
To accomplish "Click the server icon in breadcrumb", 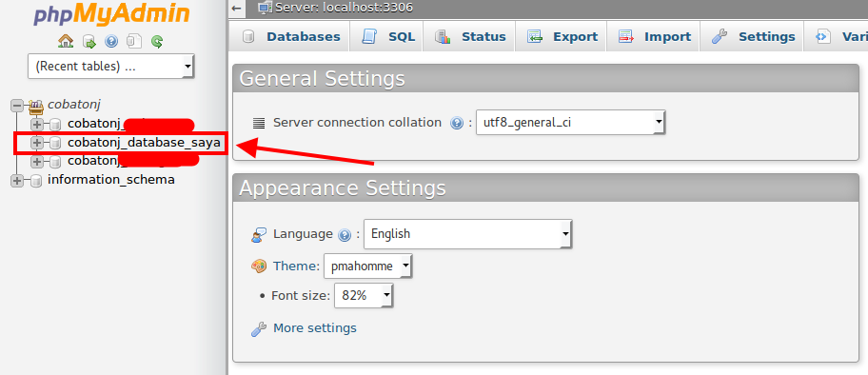I will tap(266, 8).
